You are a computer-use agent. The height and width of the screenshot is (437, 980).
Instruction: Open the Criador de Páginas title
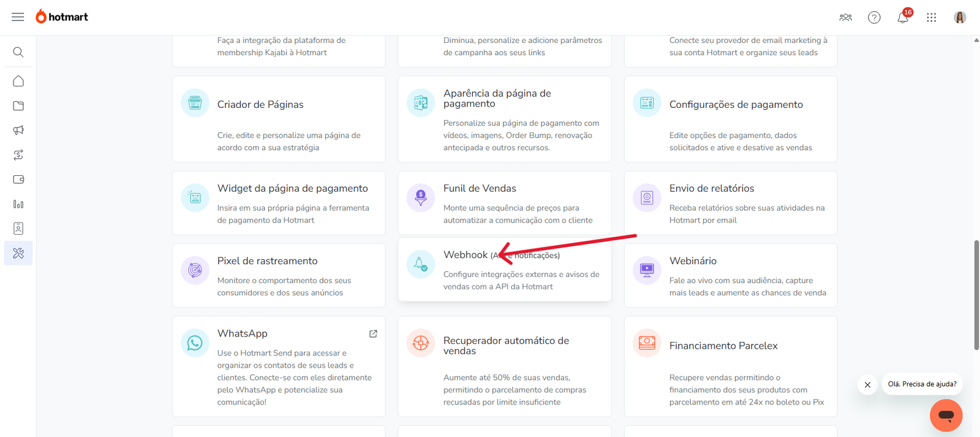click(260, 105)
